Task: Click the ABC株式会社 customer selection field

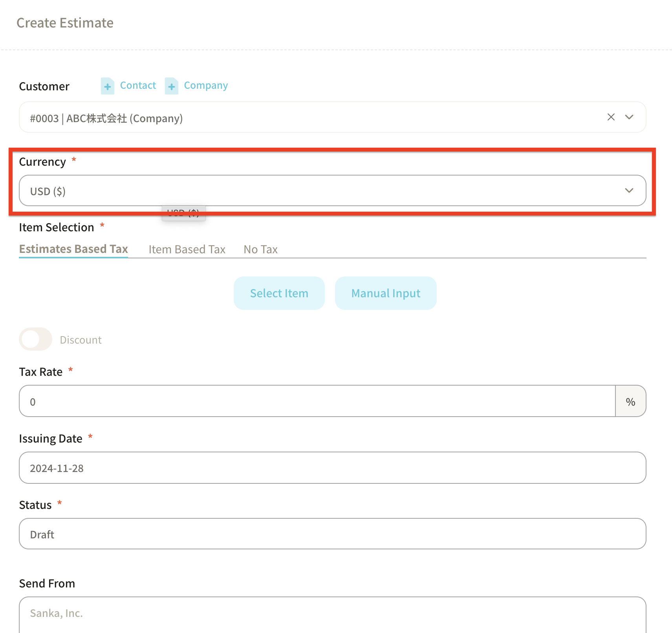Action: tap(306, 117)
